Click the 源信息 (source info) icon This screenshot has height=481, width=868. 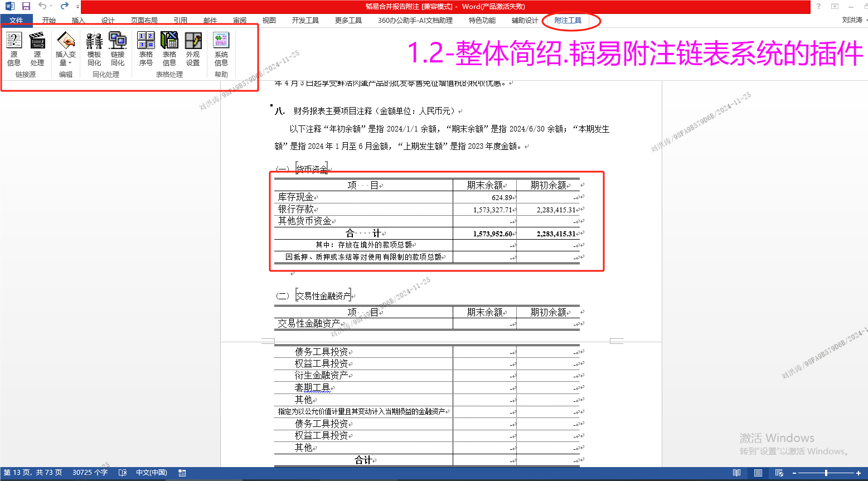14,49
